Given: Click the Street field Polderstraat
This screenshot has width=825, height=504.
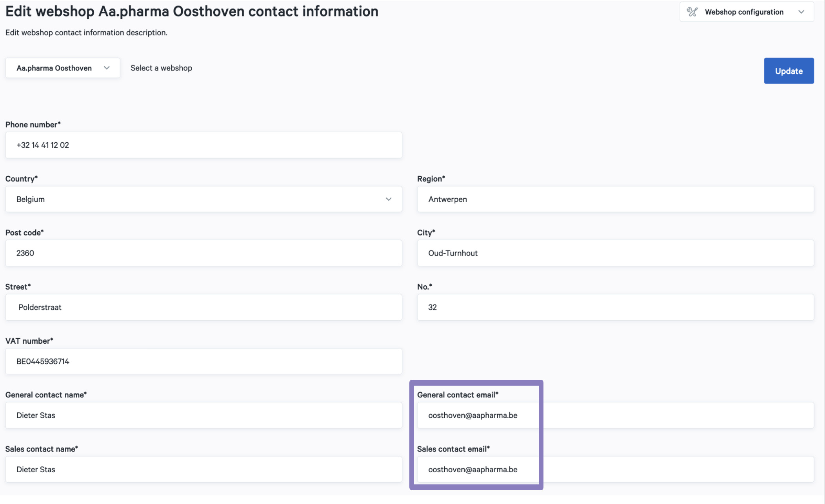Looking at the screenshot, I should 204,307.
